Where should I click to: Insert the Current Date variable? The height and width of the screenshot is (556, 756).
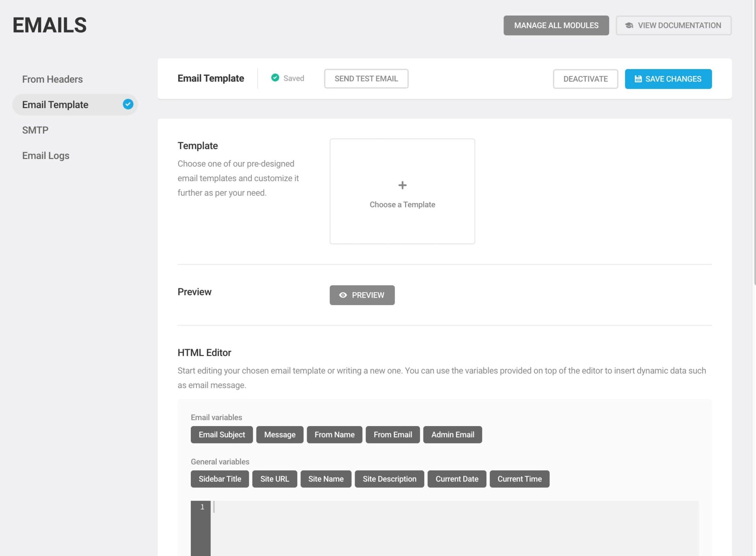[x=457, y=479]
